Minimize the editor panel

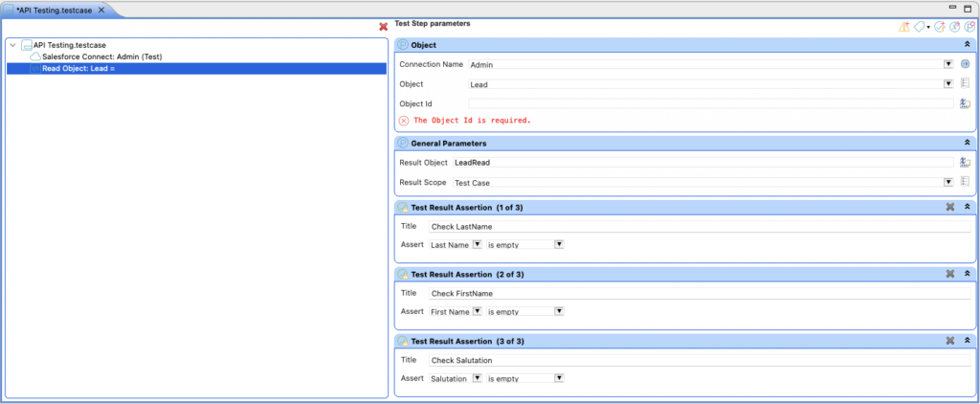[x=952, y=7]
